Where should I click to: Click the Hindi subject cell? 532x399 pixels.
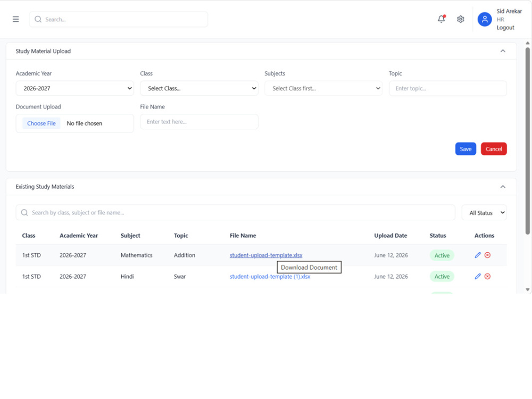tap(127, 277)
